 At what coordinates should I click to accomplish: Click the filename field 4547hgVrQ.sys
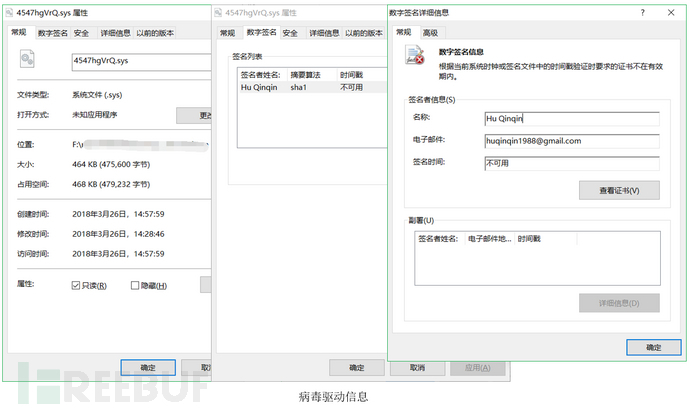click(140, 60)
